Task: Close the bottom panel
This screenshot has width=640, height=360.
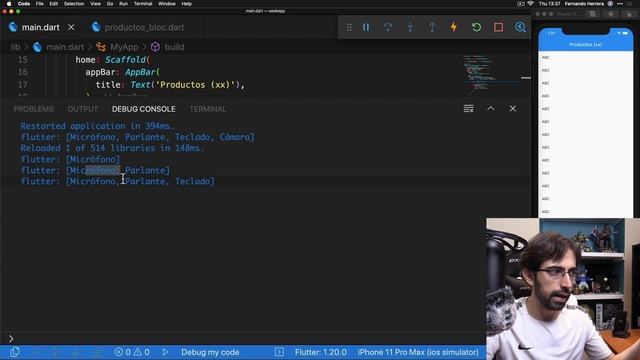Action: pos(513,109)
